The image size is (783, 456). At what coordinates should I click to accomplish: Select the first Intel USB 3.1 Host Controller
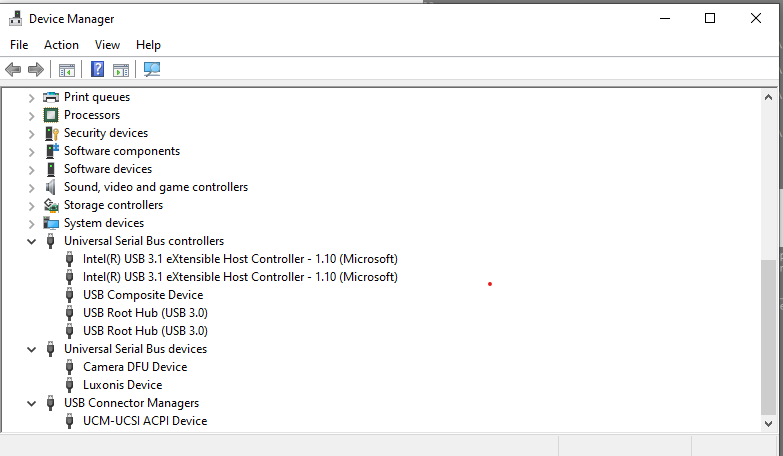[239, 259]
